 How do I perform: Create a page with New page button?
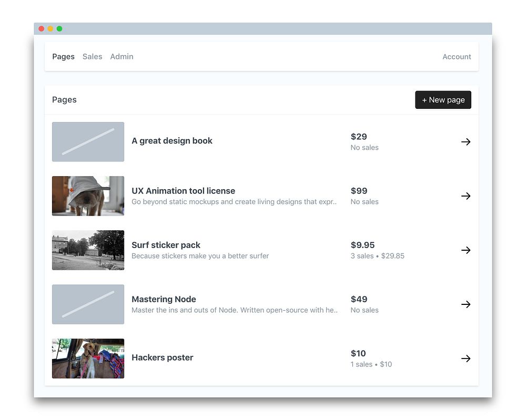pyautogui.click(x=443, y=100)
